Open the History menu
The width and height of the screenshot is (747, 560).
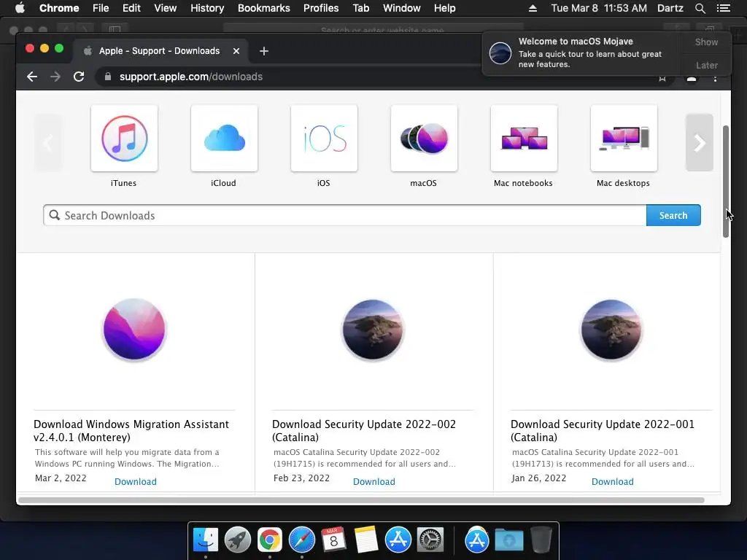tap(207, 8)
